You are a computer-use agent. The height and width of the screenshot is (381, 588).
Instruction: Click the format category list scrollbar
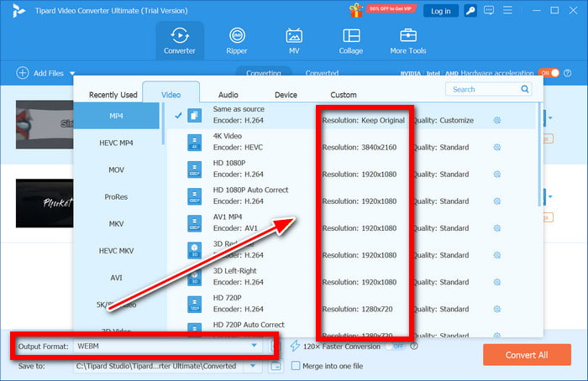pyautogui.click(x=163, y=123)
